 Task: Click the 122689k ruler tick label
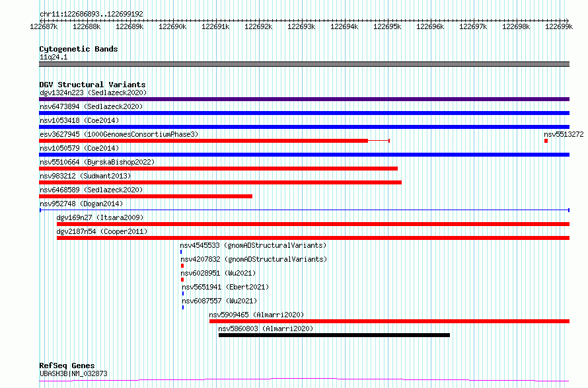coord(129,26)
